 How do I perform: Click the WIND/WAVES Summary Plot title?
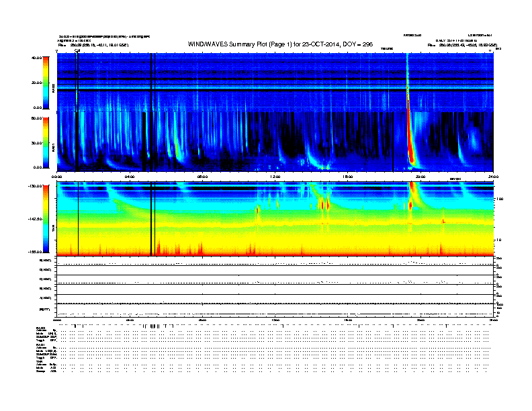pos(280,44)
